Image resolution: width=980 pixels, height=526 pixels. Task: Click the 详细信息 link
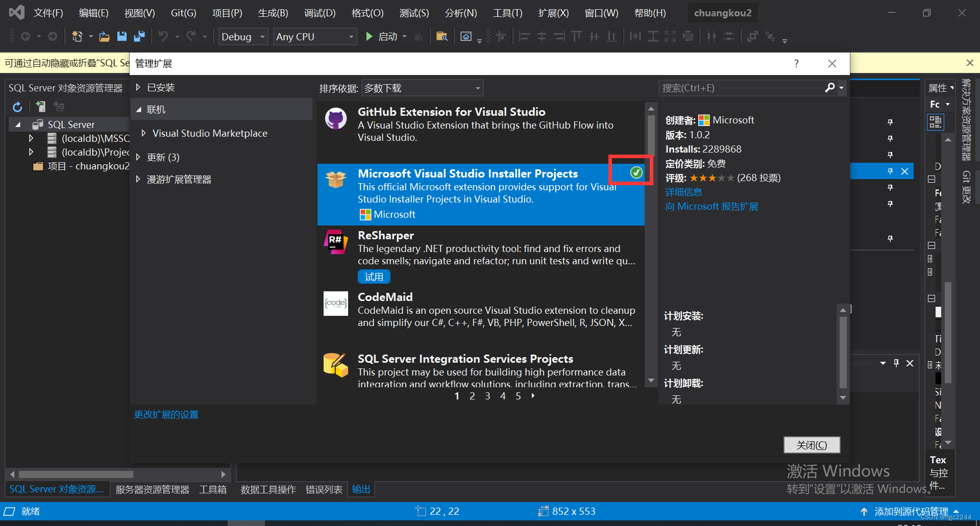(683, 192)
